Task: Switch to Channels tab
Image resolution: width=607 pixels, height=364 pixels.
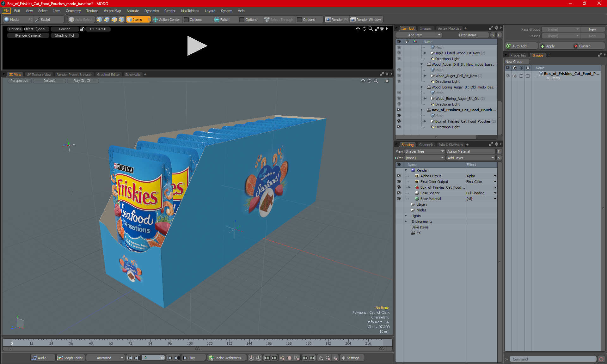Action: point(426,145)
